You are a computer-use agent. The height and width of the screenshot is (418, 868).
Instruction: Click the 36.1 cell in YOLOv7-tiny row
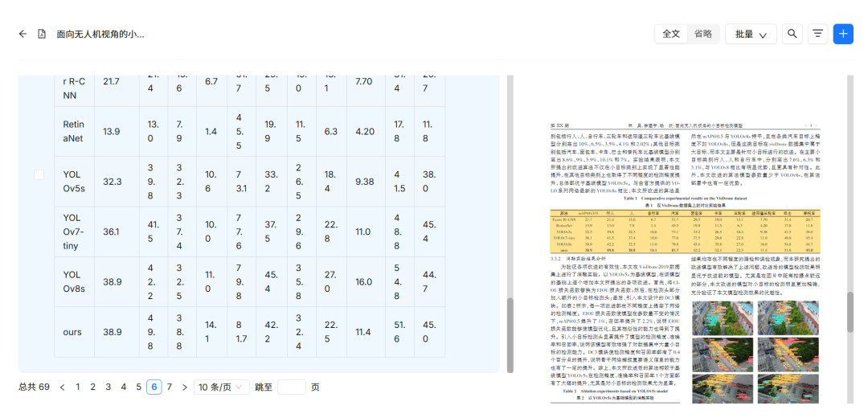point(113,232)
